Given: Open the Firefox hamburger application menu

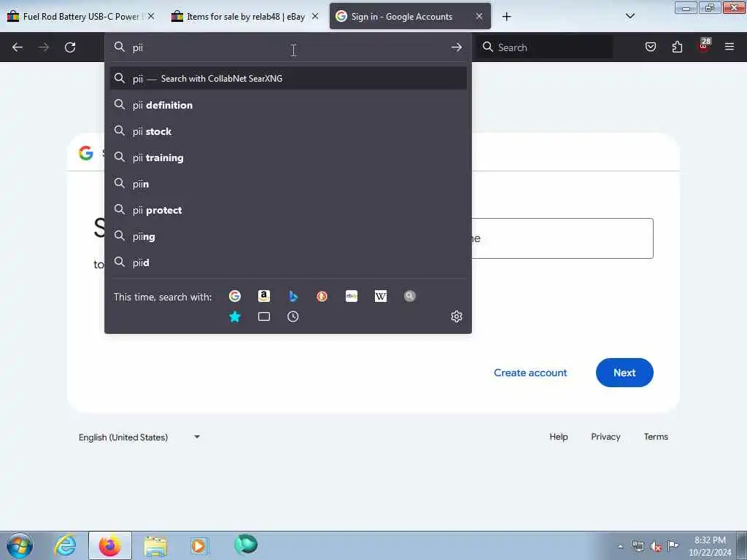Looking at the screenshot, I should tap(729, 47).
